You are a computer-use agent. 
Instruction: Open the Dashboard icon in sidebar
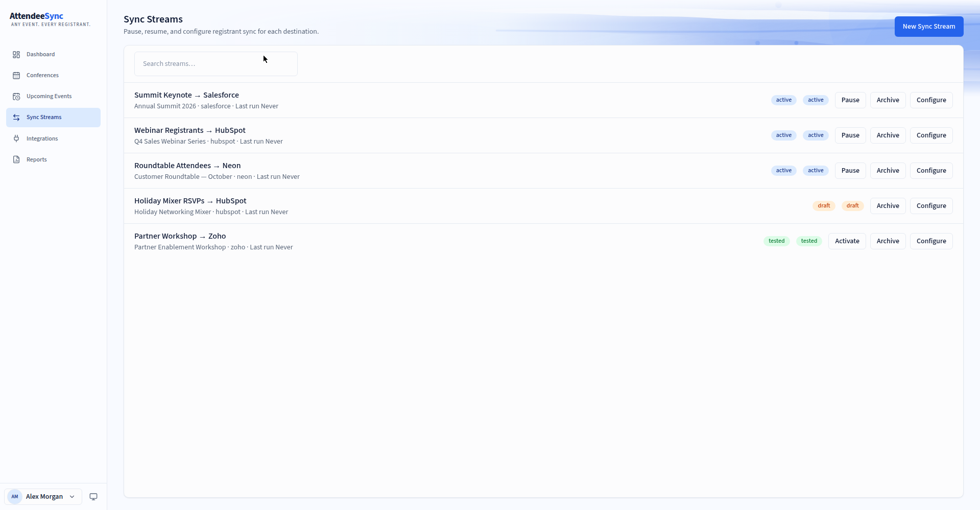coord(16,55)
